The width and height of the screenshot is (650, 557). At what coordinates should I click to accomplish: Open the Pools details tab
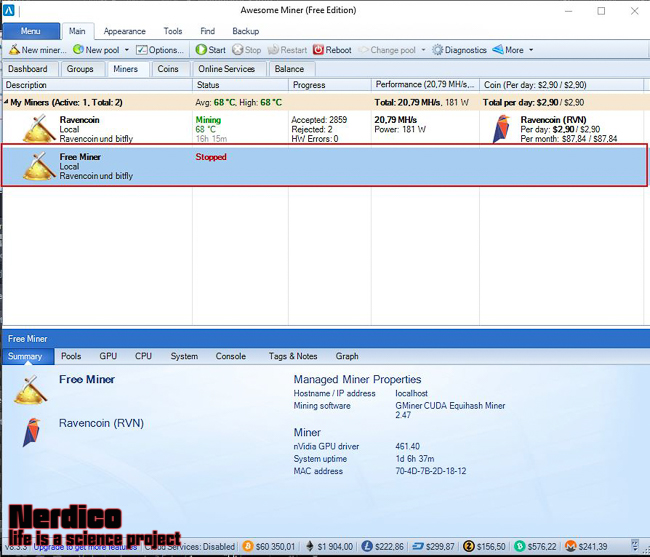coord(71,356)
